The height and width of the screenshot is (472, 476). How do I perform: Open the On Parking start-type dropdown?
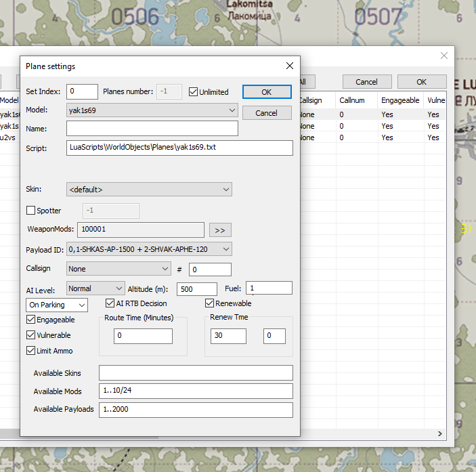coord(57,305)
